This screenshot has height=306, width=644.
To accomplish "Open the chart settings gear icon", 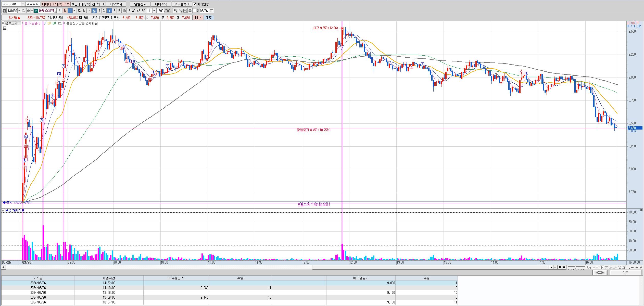I will [x=190, y=11].
